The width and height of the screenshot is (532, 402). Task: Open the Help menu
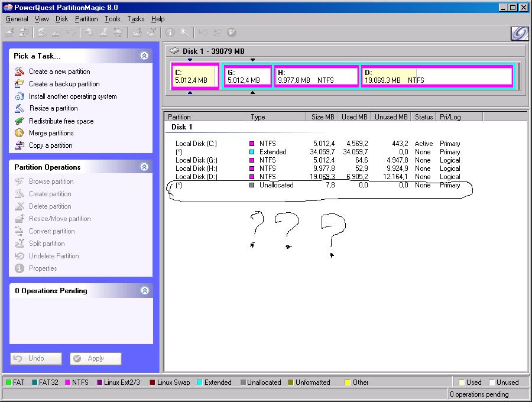click(158, 19)
